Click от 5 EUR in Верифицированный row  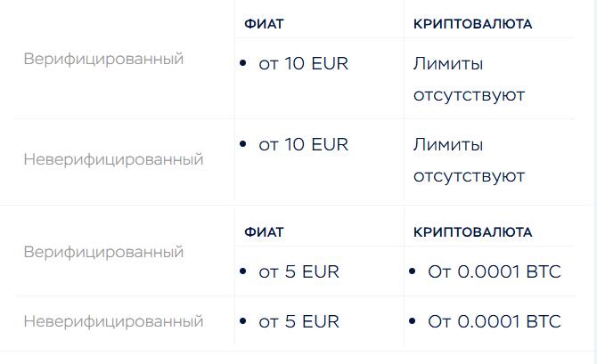[298, 271]
